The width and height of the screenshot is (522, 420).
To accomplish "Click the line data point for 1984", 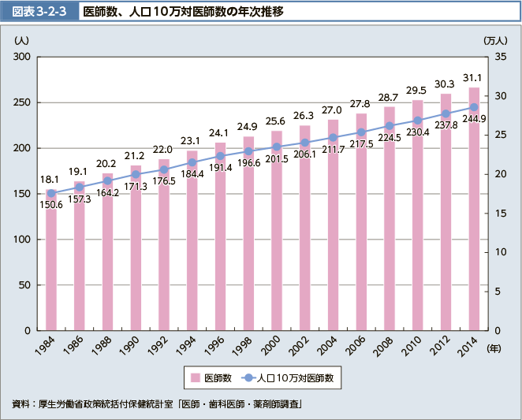I will pos(51,193).
